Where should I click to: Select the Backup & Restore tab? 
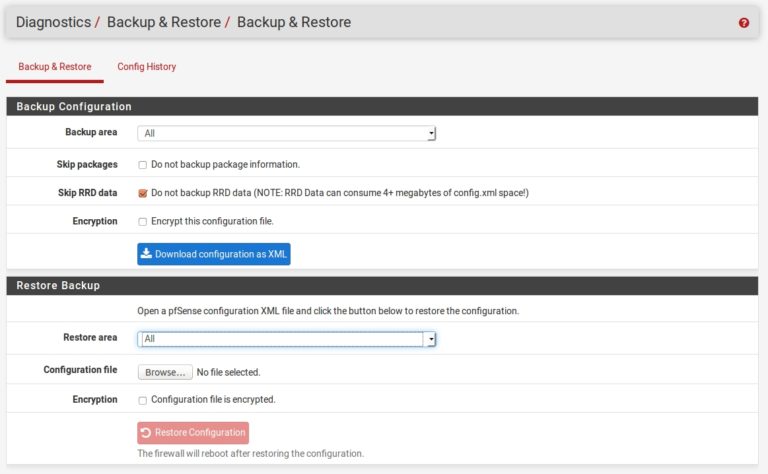coord(55,67)
